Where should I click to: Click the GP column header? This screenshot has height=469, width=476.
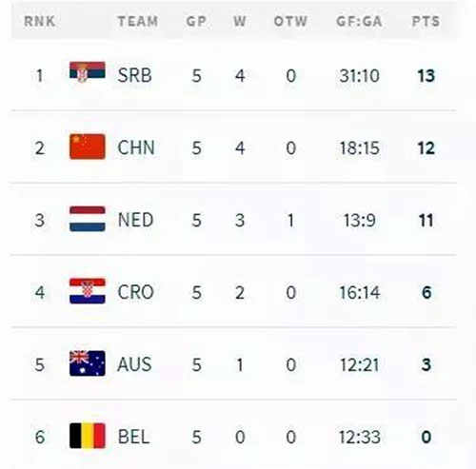[196, 22]
